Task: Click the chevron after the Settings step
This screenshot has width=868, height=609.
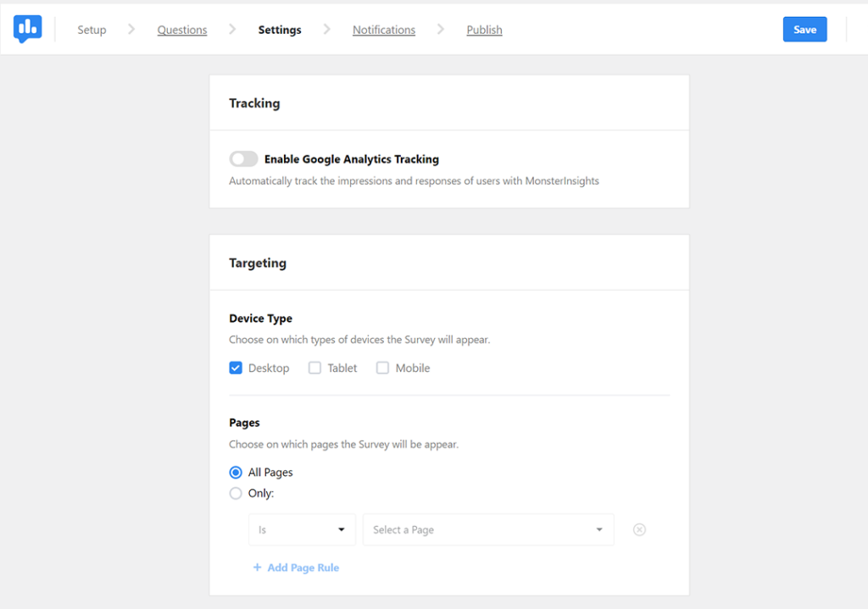Action: [327, 29]
